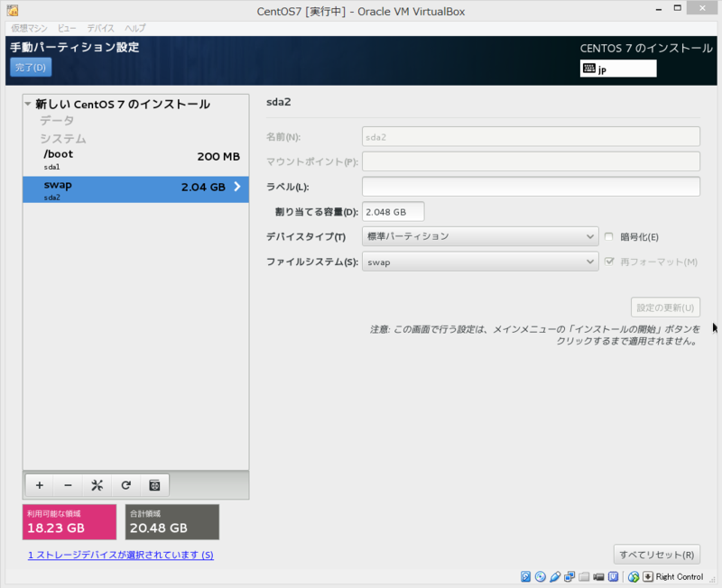Image resolution: width=722 pixels, height=588 pixels.
Task: Click the rescan disks icon in the toolbar
Action: pyautogui.click(x=153, y=485)
